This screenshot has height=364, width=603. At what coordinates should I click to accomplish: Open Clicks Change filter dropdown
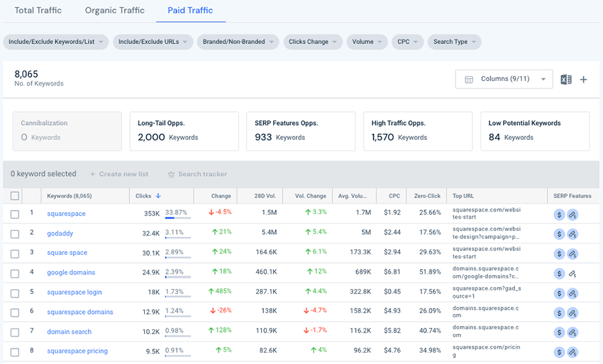pos(313,42)
